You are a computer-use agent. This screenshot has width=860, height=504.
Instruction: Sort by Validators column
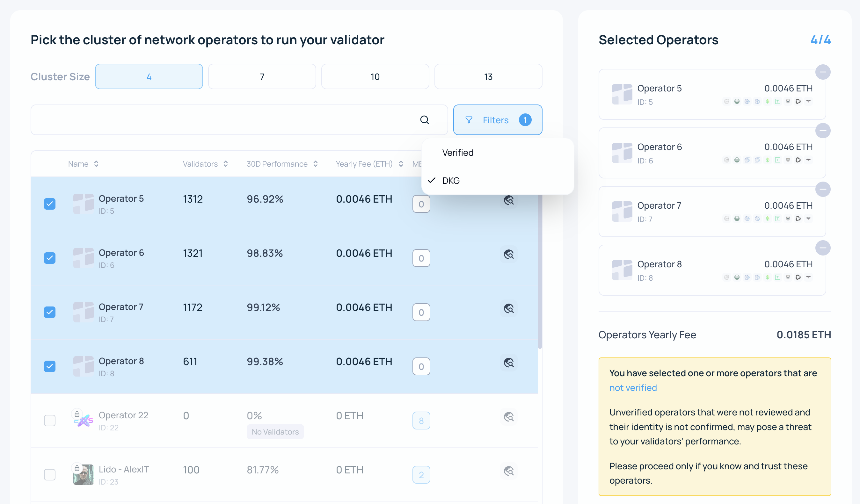tap(226, 164)
